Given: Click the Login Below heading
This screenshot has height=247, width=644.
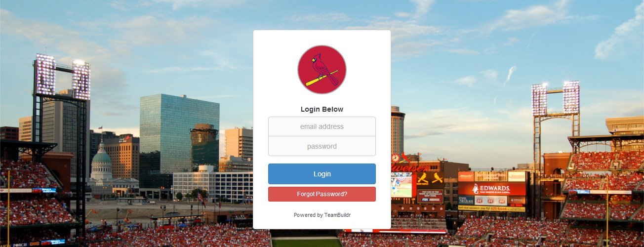Looking at the screenshot, I should 322,109.
